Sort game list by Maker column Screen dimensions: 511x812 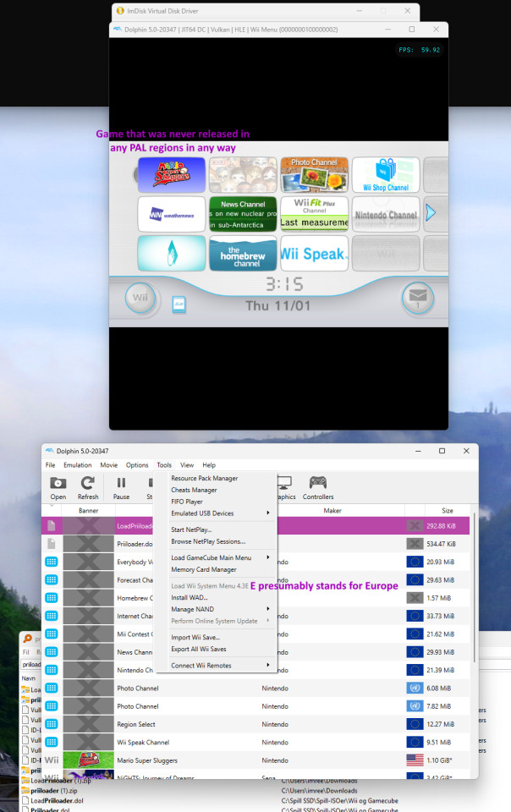pyautogui.click(x=332, y=511)
